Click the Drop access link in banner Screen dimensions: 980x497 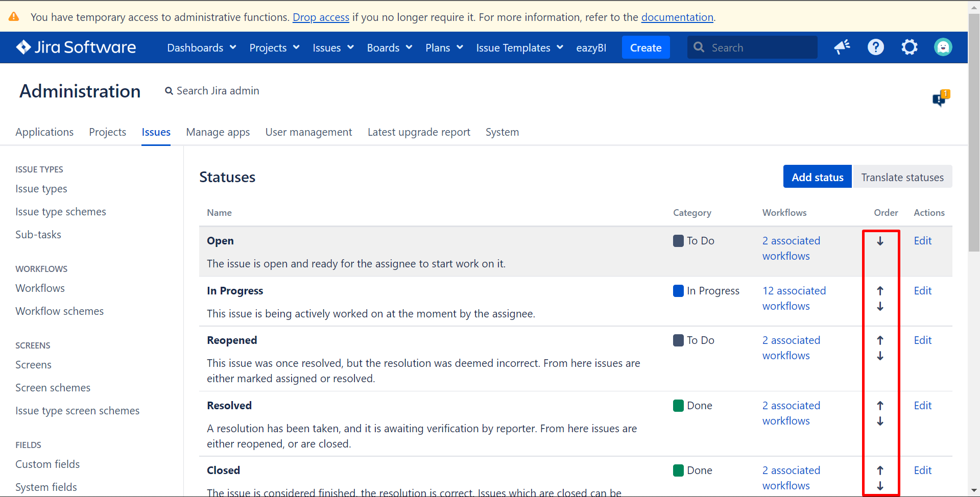coord(321,17)
